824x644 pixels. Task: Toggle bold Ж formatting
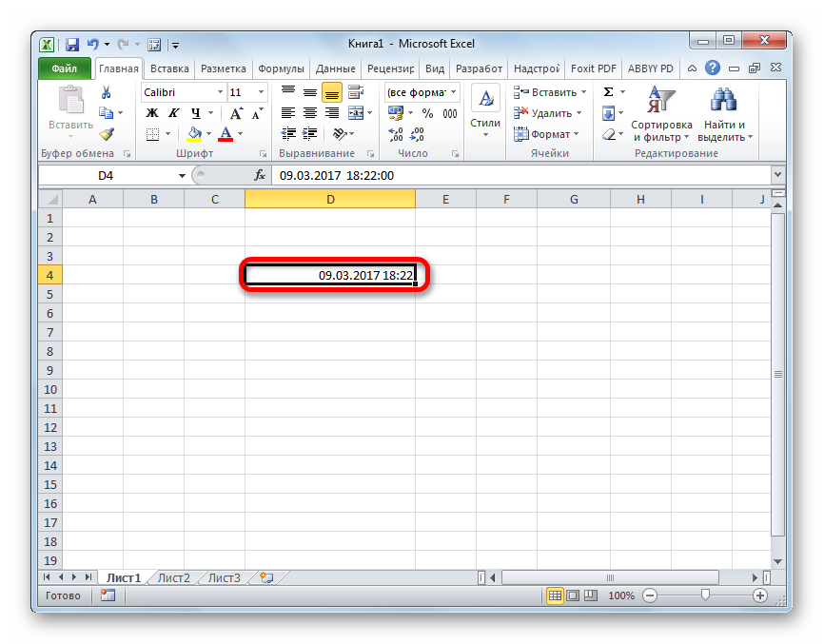151,113
